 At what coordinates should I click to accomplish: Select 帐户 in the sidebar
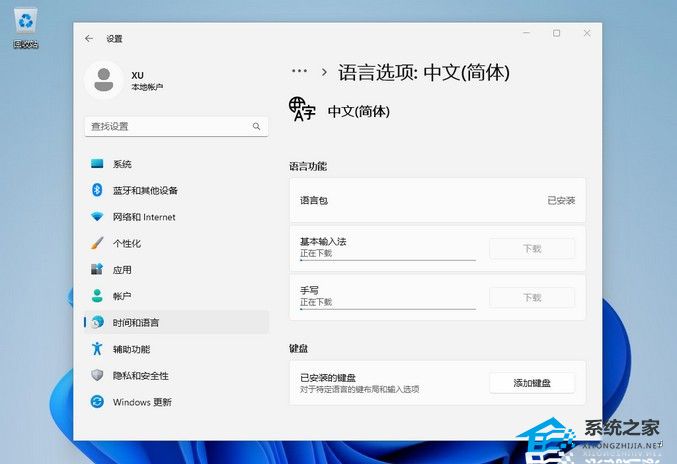pos(177,296)
